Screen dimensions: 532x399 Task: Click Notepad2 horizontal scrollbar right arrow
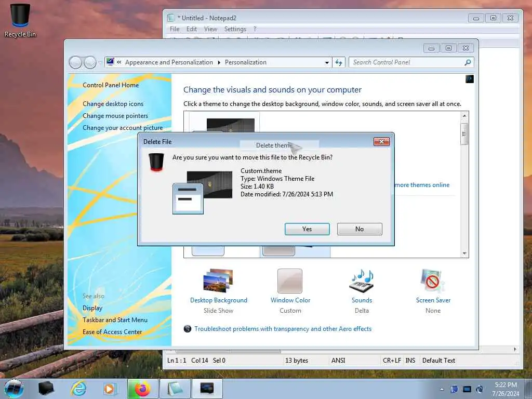[x=515, y=349]
